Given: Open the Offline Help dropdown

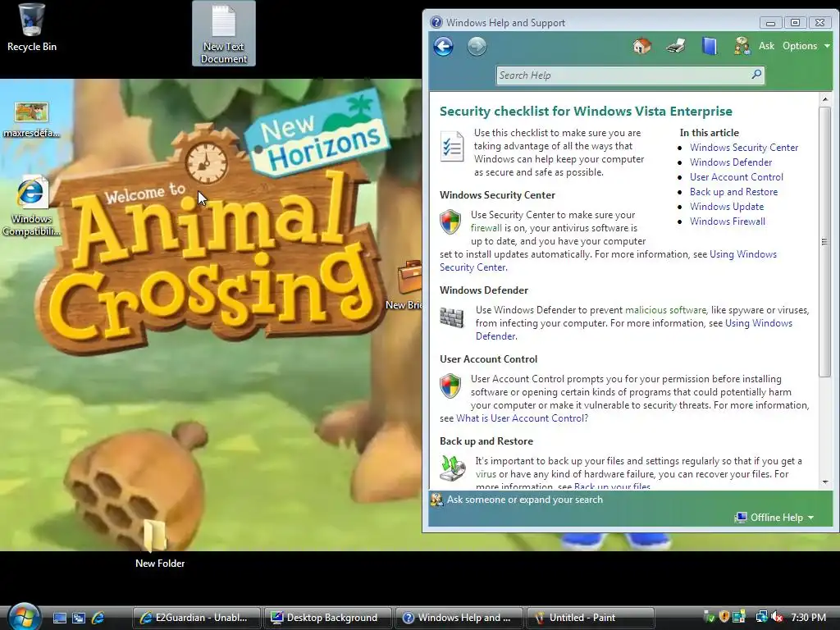Looking at the screenshot, I should tap(774, 518).
